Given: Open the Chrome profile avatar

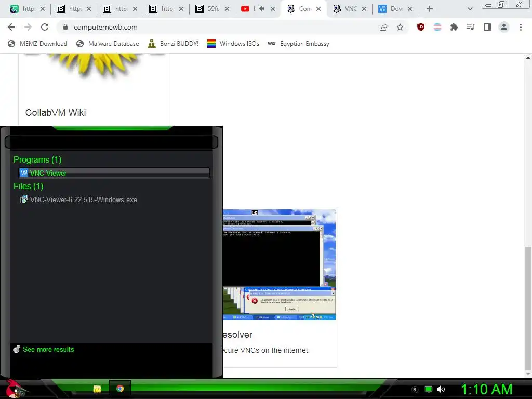Looking at the screenshot, I should [504, 27].
